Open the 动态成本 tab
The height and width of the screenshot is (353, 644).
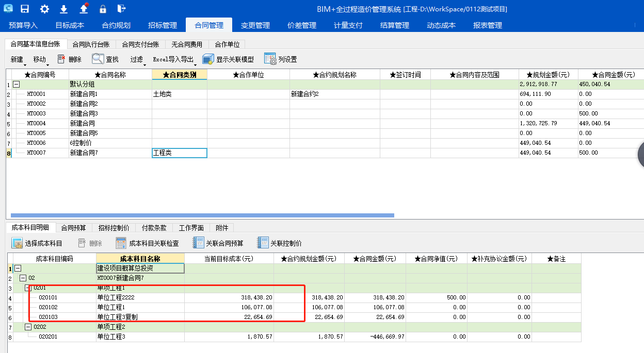click(x=441, y=25)
